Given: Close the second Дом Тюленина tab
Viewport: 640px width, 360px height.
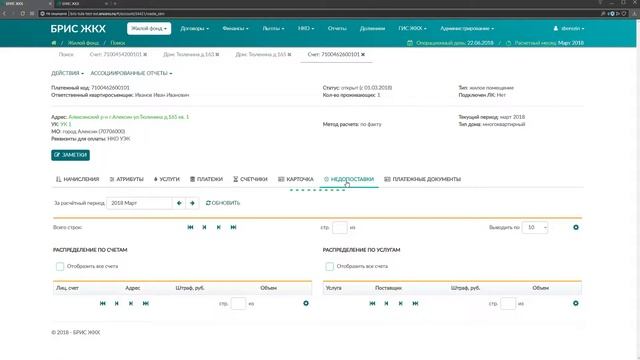Looking at the screenshot, I should [289, 54].
